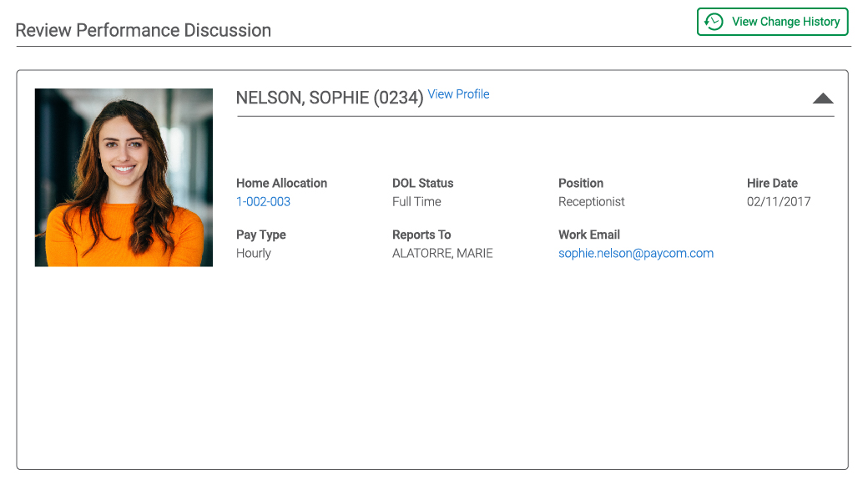Click the Full Time status value
Viewport: 868px width, 490px height.
click(416, 202)
